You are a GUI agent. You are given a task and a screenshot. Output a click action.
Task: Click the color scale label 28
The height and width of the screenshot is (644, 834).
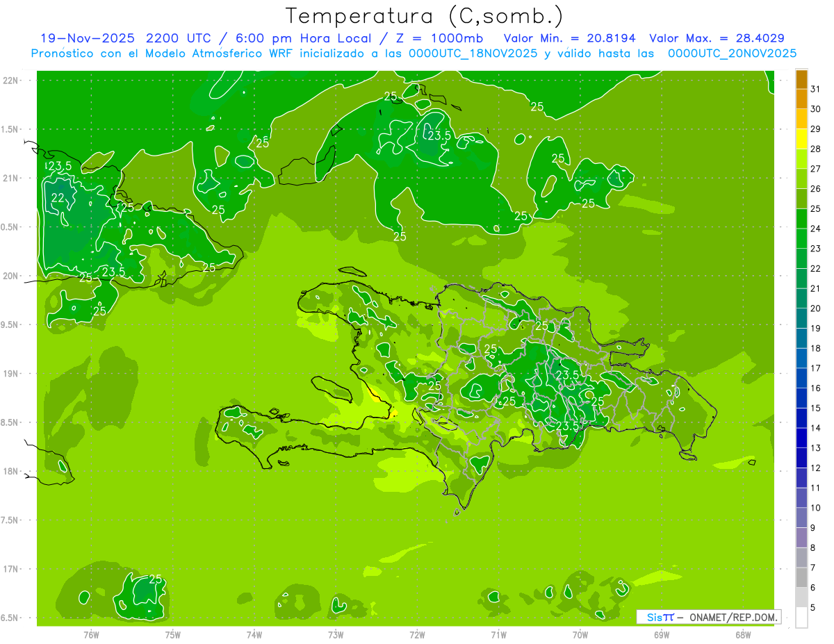[x=816, y=149]
